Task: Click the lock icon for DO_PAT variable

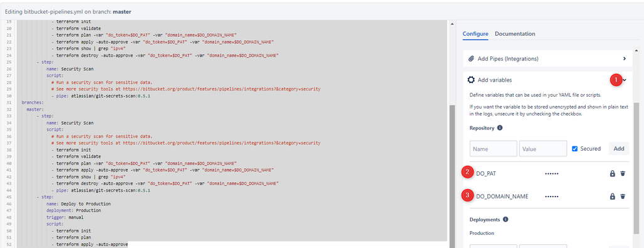Action: click(613, 173)
